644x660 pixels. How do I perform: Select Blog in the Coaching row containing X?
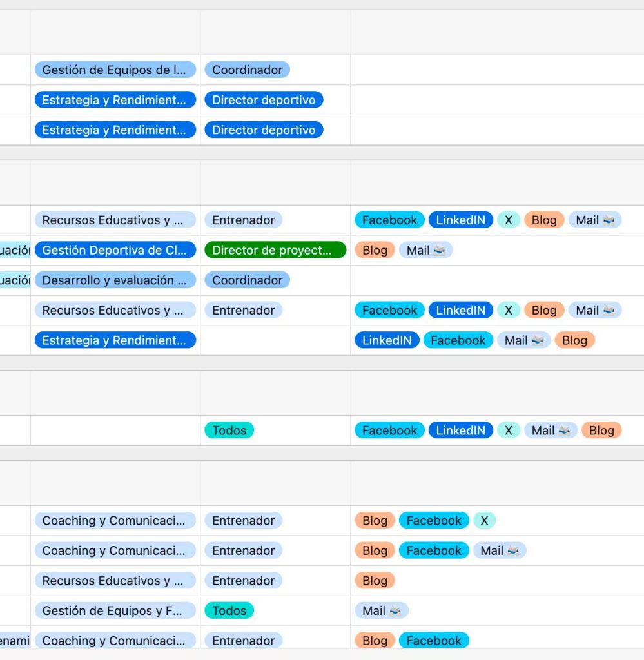click(375, 520)
